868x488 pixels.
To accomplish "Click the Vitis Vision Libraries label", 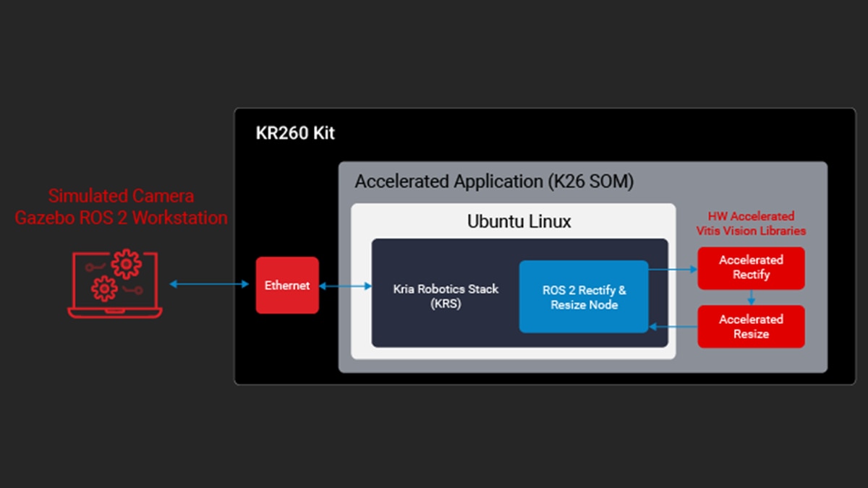I will (x=751, y=231).
